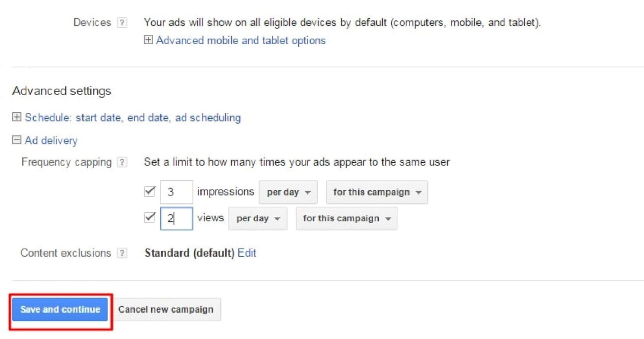Viewport: 644px width, 339px height.
Task: Uncheck the views frequency cap checkbox
Action: (x=150, y=218)
